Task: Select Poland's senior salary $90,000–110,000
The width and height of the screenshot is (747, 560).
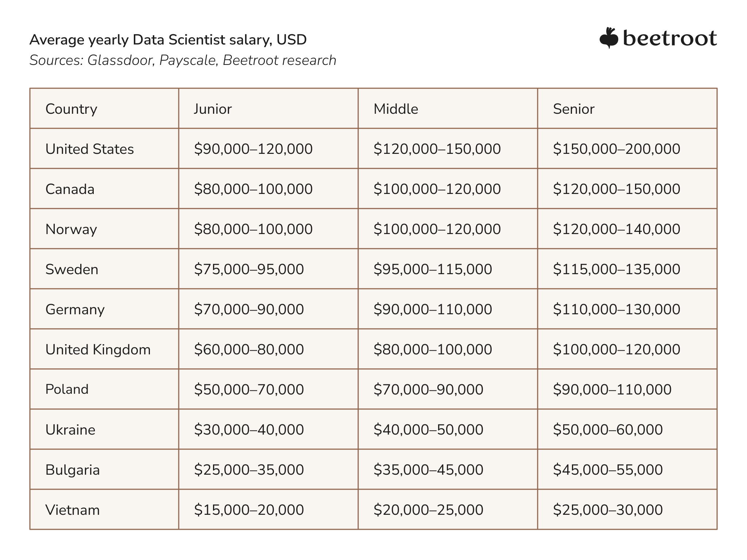Action: (x=612, y=389)
